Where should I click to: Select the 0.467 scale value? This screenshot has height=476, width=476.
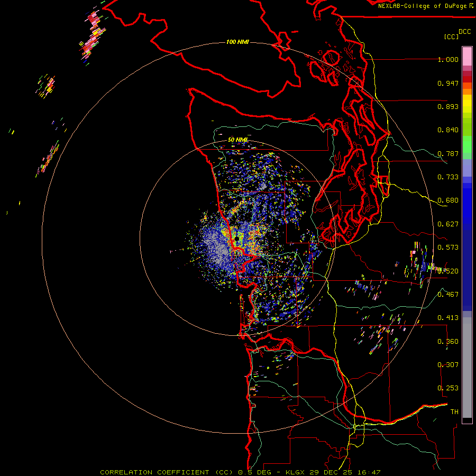(448, 295)
